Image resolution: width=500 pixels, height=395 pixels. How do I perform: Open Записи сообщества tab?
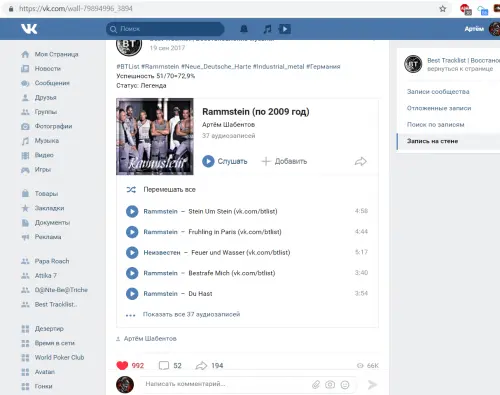click(x=438, y=92)
